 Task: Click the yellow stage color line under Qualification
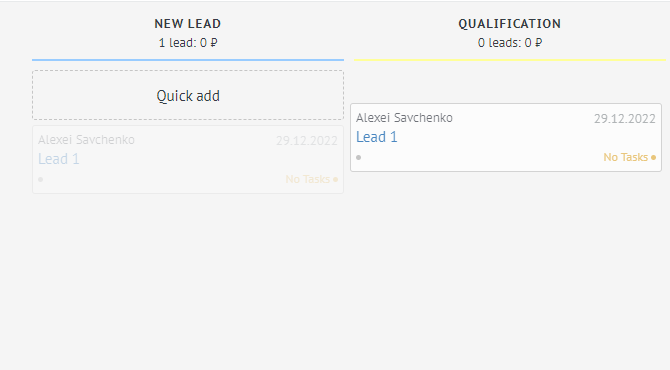pos(510,60)
